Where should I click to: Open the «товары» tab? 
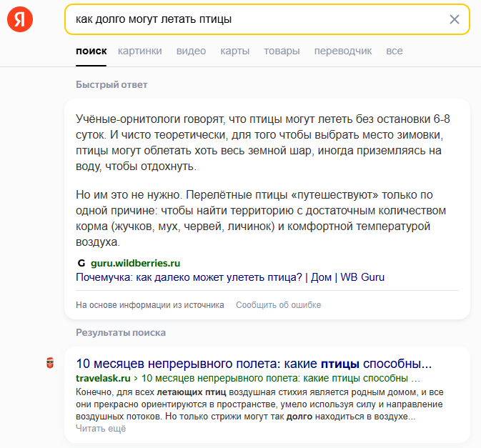282,51
